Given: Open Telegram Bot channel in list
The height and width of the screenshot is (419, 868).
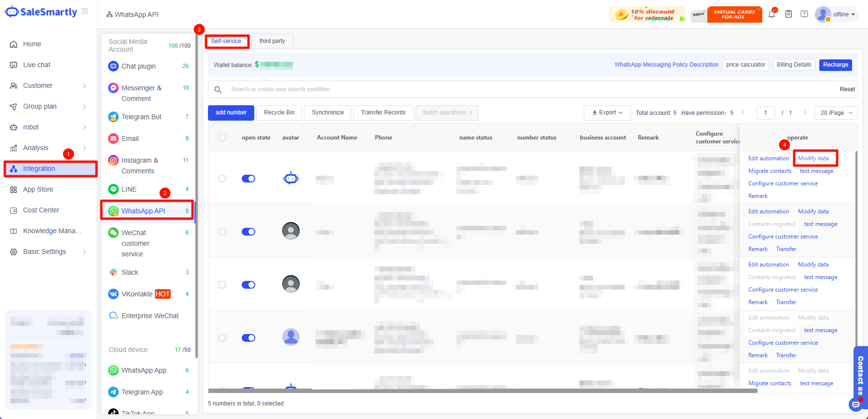Looking at the screenshot, I should click(141, 117).
